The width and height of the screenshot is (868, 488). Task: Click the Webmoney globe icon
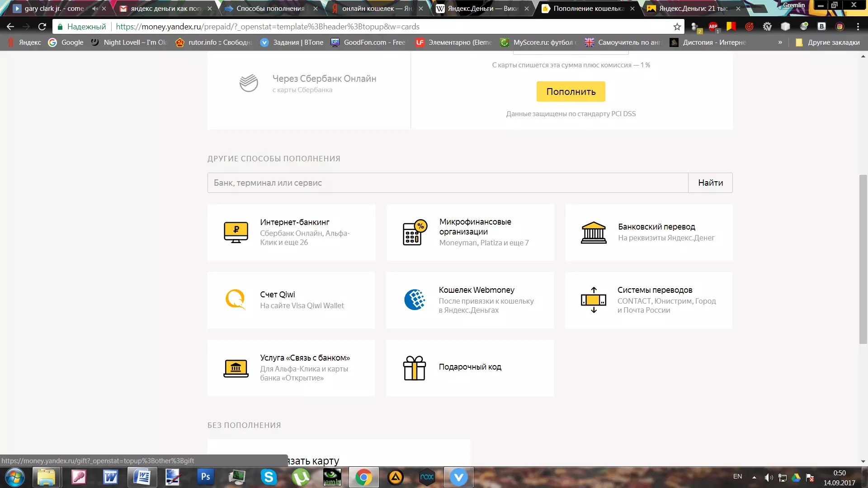415,300
